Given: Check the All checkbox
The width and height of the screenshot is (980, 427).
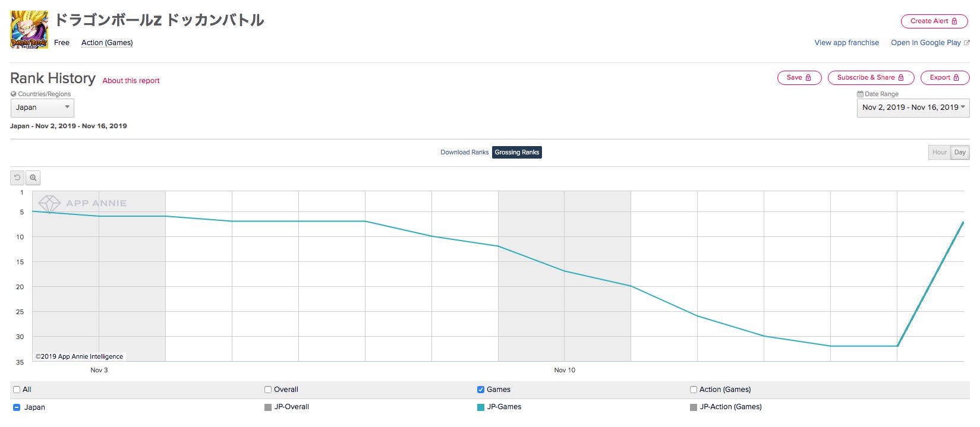Looking at the screenshot, I should 17,390.
